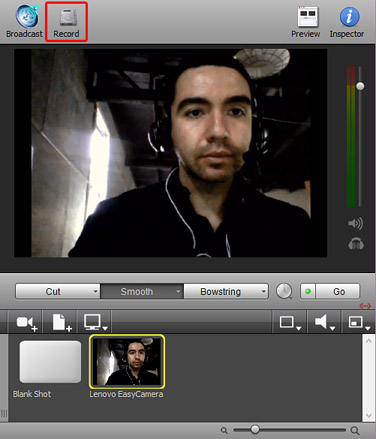Toggle the green AutoLive indicator button
This screenshot has width=376, height=439.
pos(308,292)
